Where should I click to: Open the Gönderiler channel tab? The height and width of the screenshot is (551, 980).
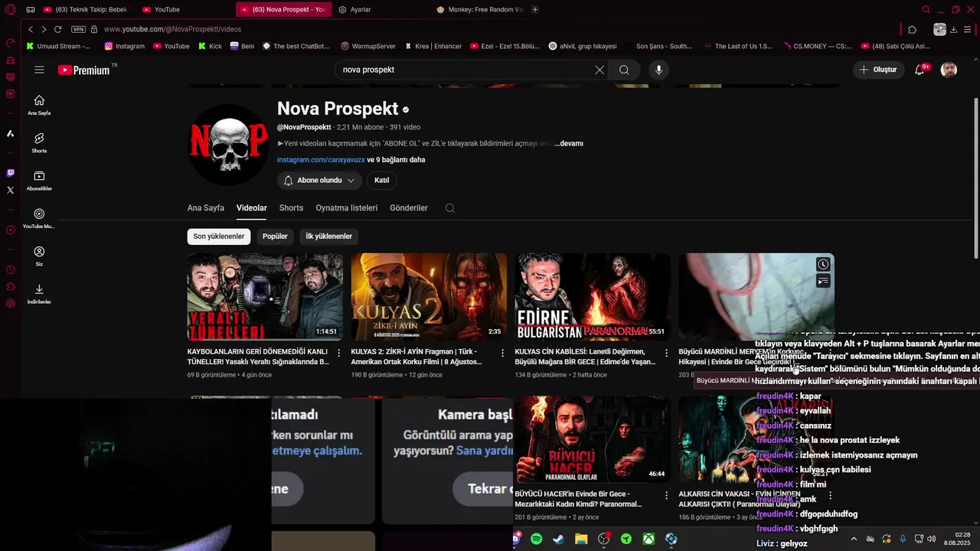click(x=409, y=208)
